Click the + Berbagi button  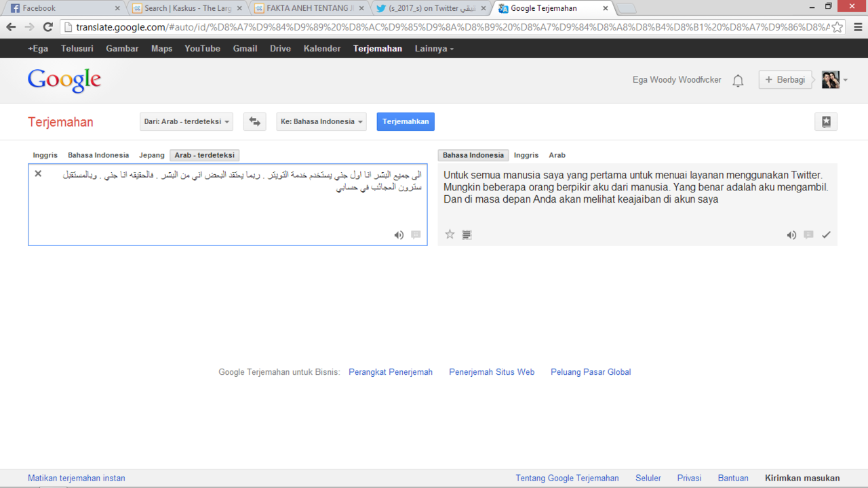click(785, 80)
